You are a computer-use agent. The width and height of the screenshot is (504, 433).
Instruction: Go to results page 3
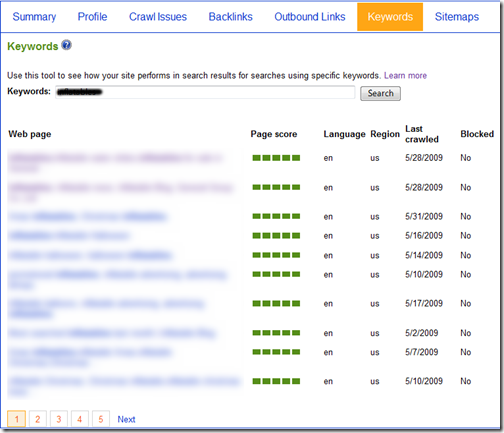(59, 419)
